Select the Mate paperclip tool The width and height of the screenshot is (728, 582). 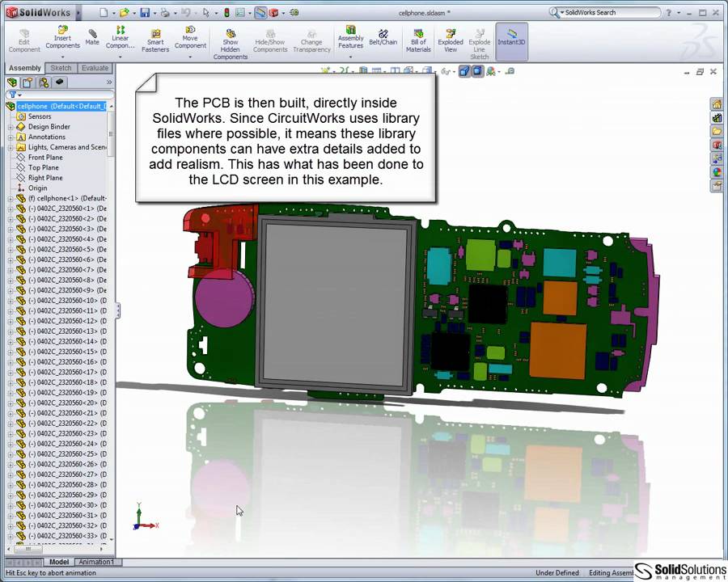92,36
